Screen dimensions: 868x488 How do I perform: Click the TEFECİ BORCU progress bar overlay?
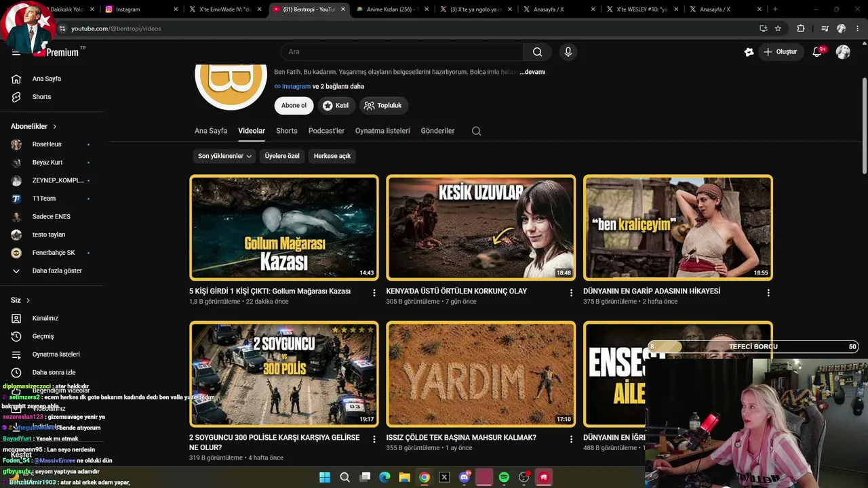753,346
